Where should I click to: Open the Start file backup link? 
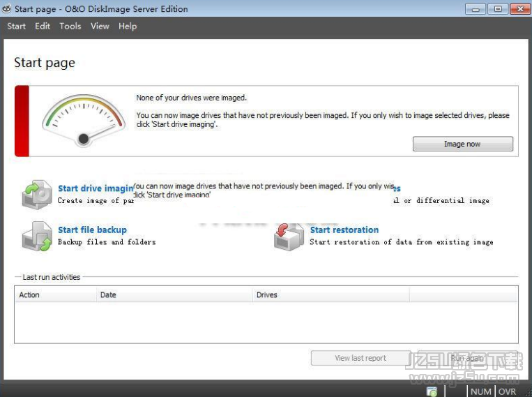coord(92,230)
